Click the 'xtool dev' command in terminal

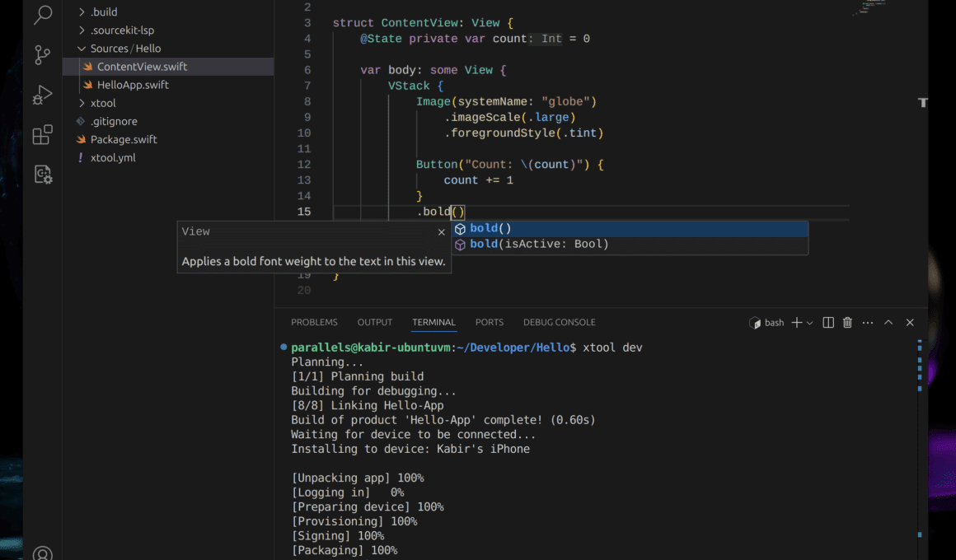point(612,348)
